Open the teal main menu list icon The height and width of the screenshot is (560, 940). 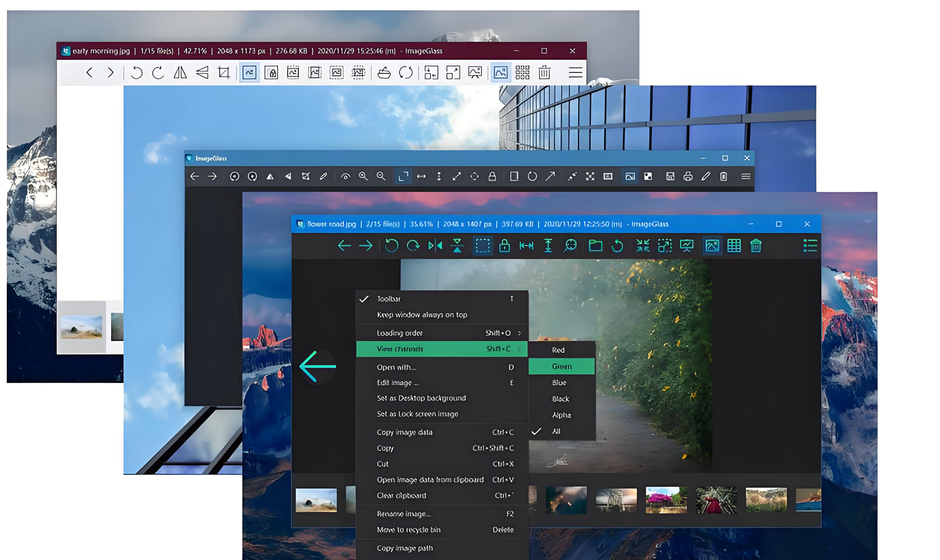point(810,246)
